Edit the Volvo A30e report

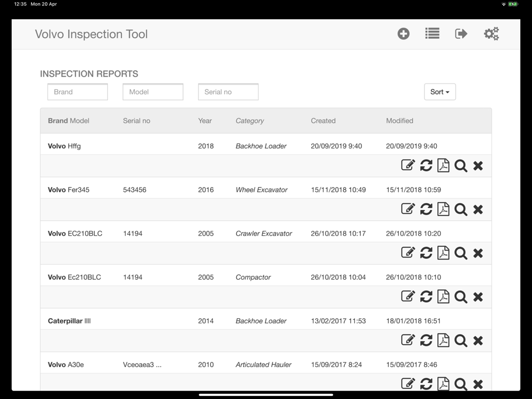408,384
